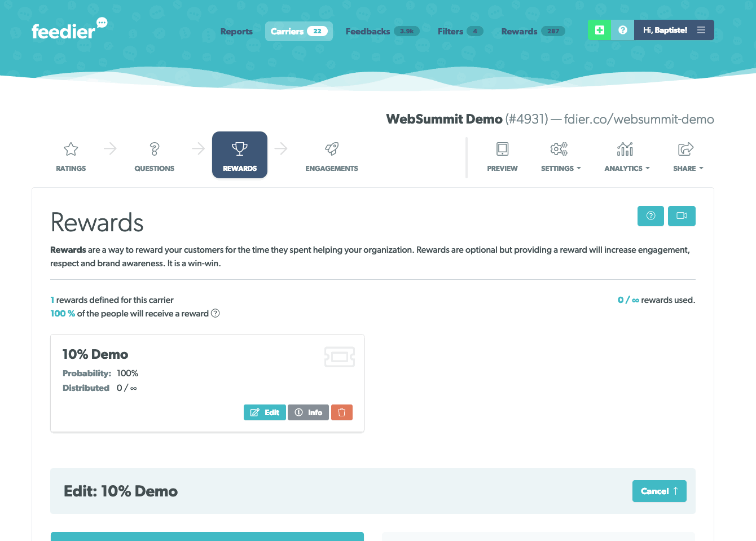756x541 pixels.
Task: Expand the Settings dropdown
Action: [x=560, y=156]
